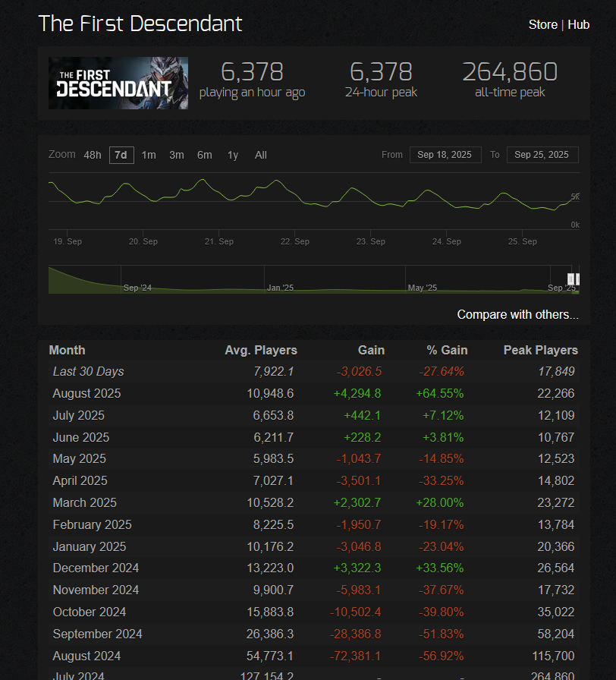Screen dimensions: 616x680
Task: Select the June 2025 row label
Action: (x=81, y=437)
